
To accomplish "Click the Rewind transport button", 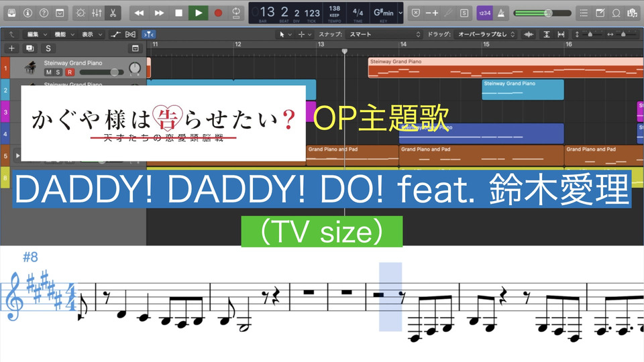I will 140,13.
